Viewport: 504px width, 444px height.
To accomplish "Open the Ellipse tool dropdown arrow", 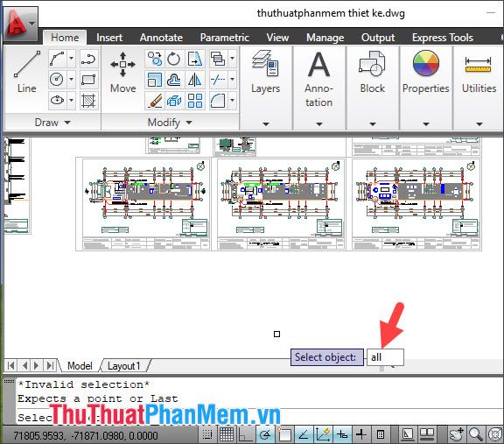I will [72, 100].
